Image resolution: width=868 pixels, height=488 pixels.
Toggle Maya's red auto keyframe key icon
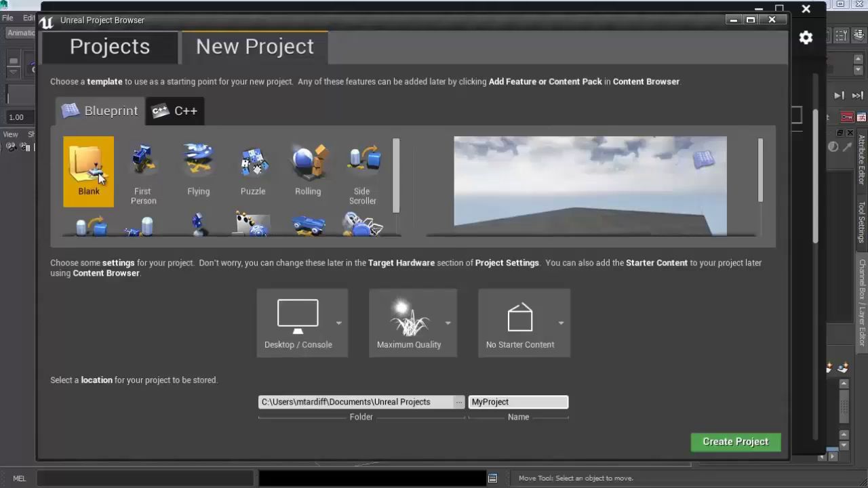[x=847, y=117]
